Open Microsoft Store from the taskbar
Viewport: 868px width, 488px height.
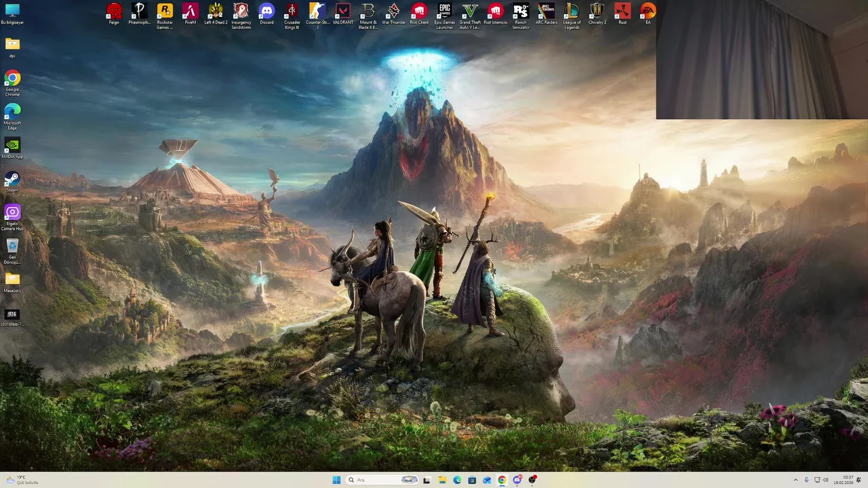pyautogui.click(x=472, y=480)
